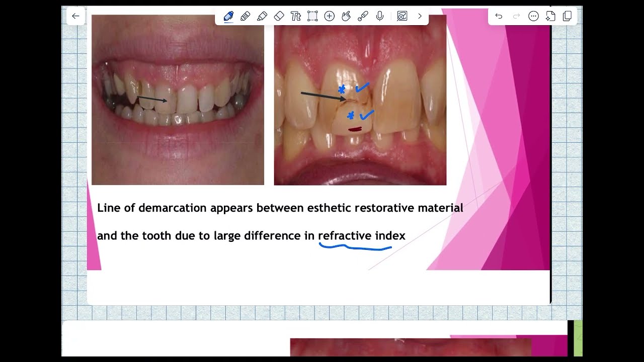Select the pencil tool
The width and height of the screenshot is (644, 362).
coord(246,16)
